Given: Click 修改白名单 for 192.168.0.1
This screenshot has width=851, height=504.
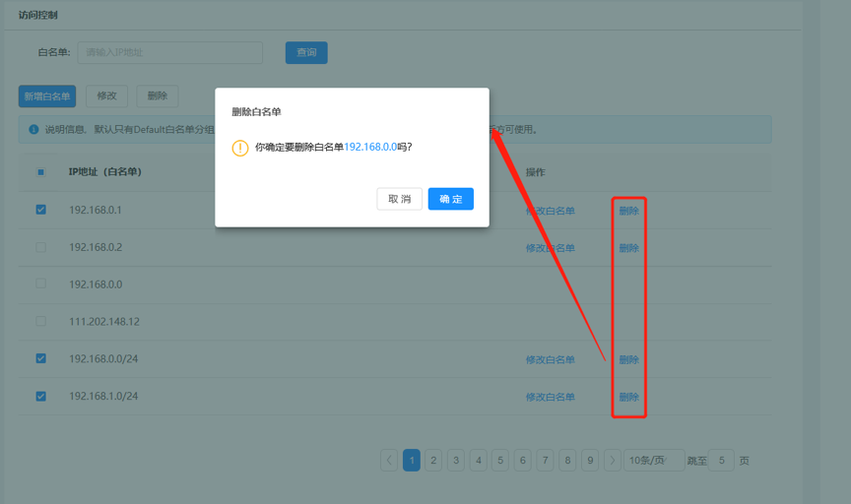Looking at the screenshot, I should pyautogui.click(x=551, y=211).
